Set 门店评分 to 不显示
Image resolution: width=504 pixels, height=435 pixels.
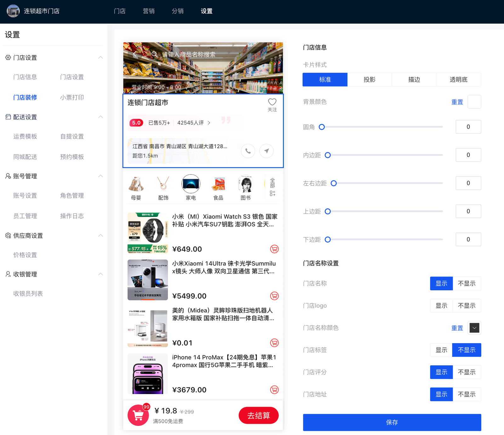pos(467,372)
